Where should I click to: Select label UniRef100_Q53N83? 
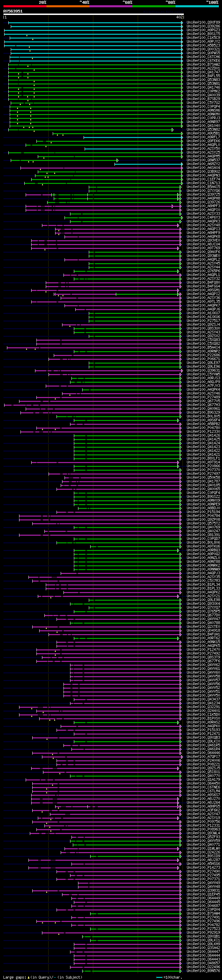(203, 80)
